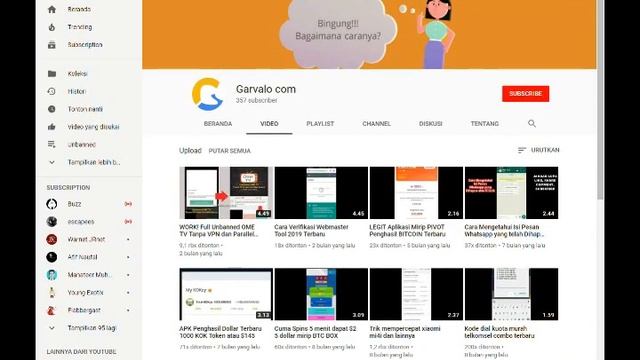
Task: Open Rubbergast channel avatar
Action: (52, 310)
